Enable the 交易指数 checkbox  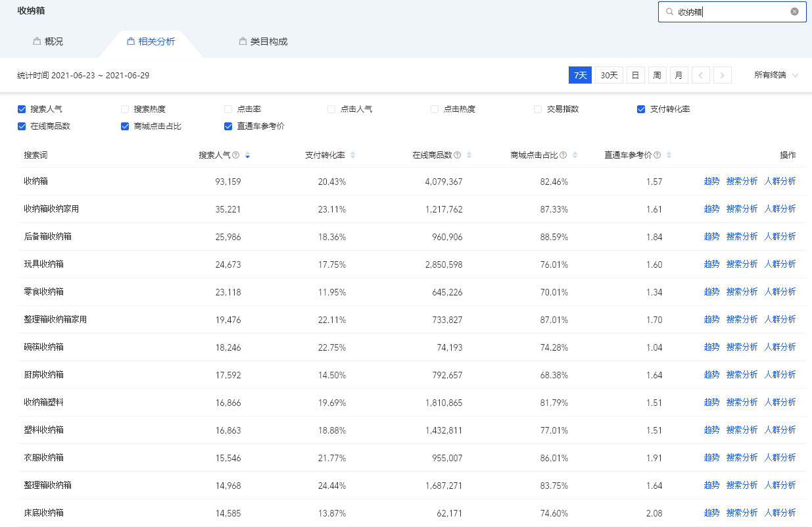click(538, 109)
